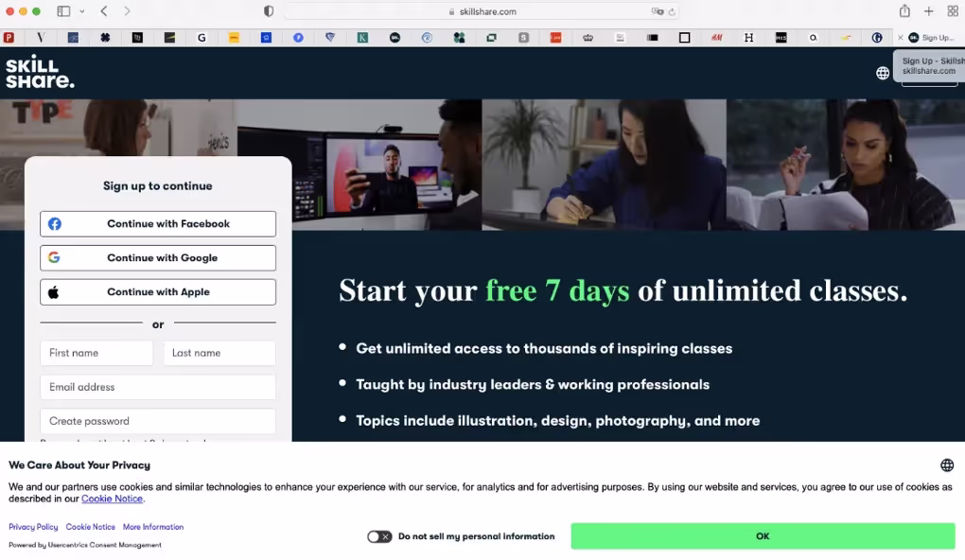Click the privacy shield icon
Image resolution: width=965 pixels, height=560 pixels.
point(269,11)
